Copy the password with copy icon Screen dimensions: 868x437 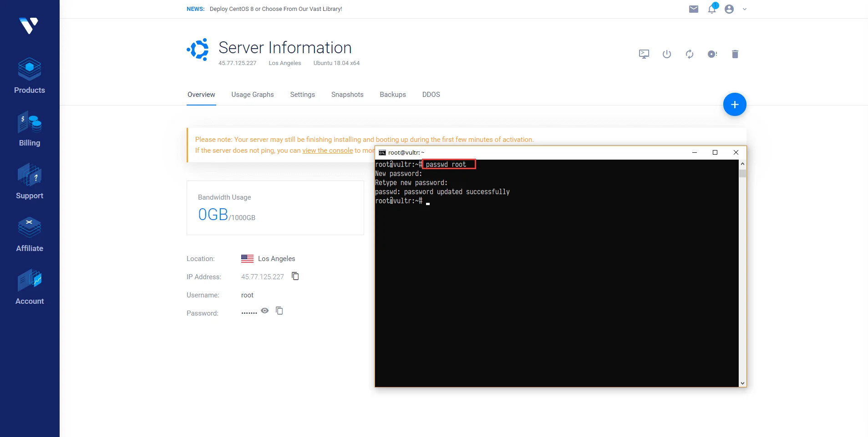(279, 311)
